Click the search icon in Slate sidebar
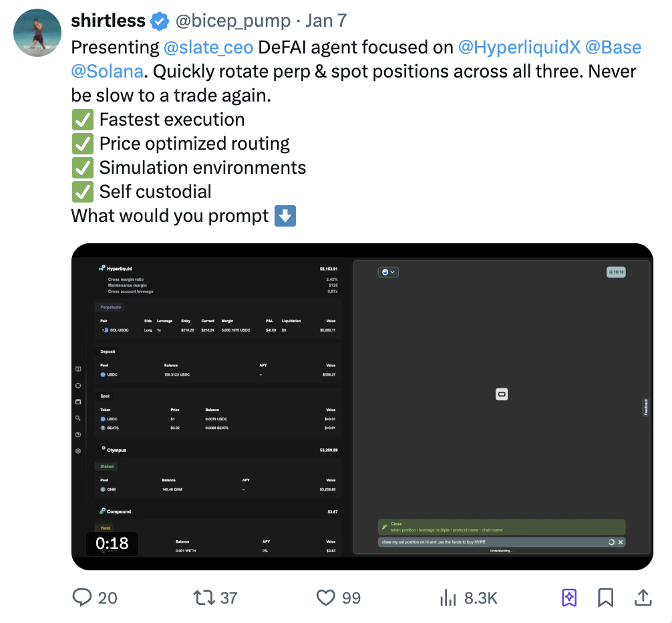 [x=78, y=418]
